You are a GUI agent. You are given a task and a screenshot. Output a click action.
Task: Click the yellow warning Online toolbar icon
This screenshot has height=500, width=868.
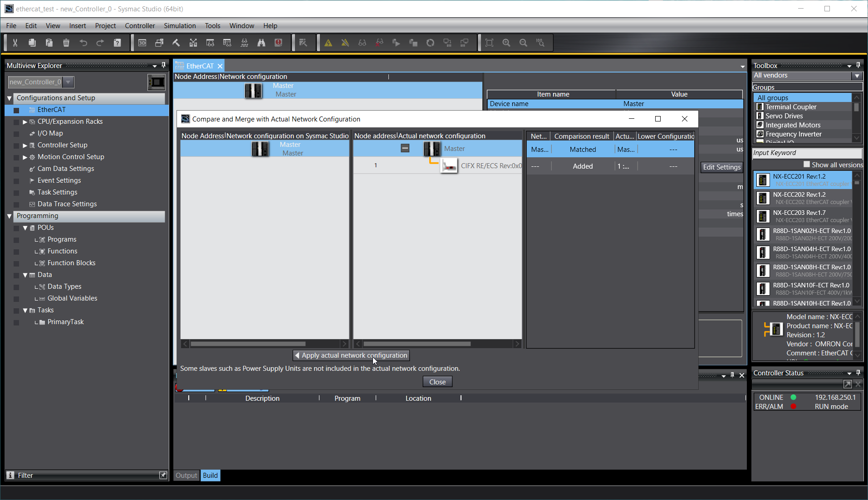pos(328,43)
